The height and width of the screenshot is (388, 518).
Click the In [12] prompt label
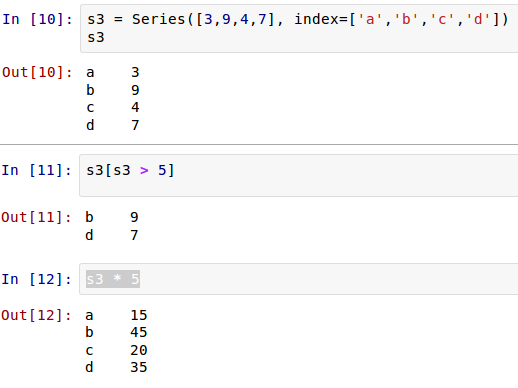coord(37,279)
